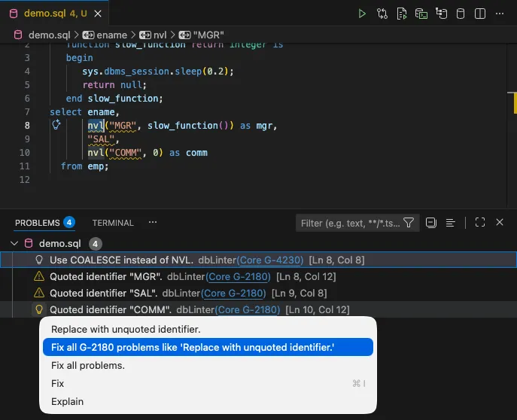The image size is (517, 420).
Task: Click the compare changes icon in editor toolbar
Action: point(383,14)
